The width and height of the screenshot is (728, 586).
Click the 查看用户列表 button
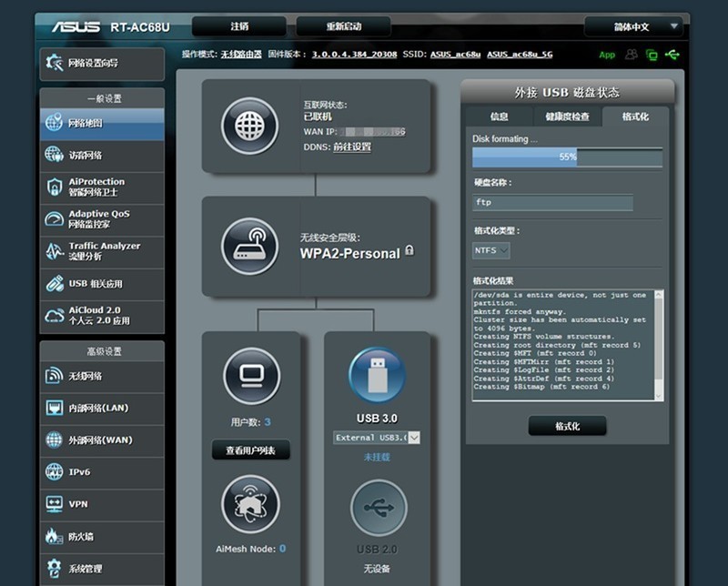(250, 450)
